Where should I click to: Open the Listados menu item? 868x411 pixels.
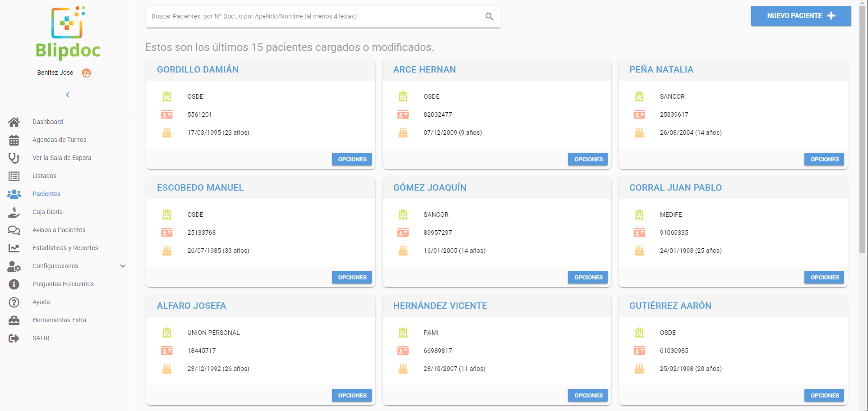[x=45, y=176]
